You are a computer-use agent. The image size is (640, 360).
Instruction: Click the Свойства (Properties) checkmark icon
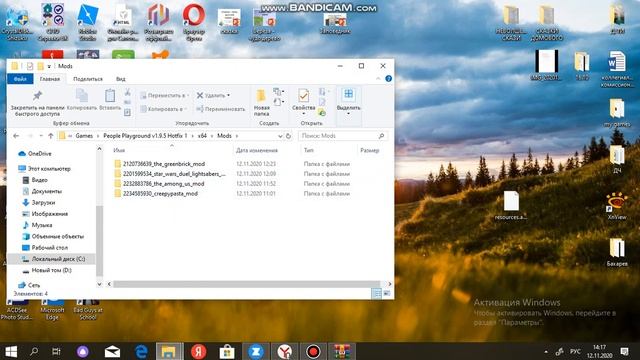click(303, 96)
